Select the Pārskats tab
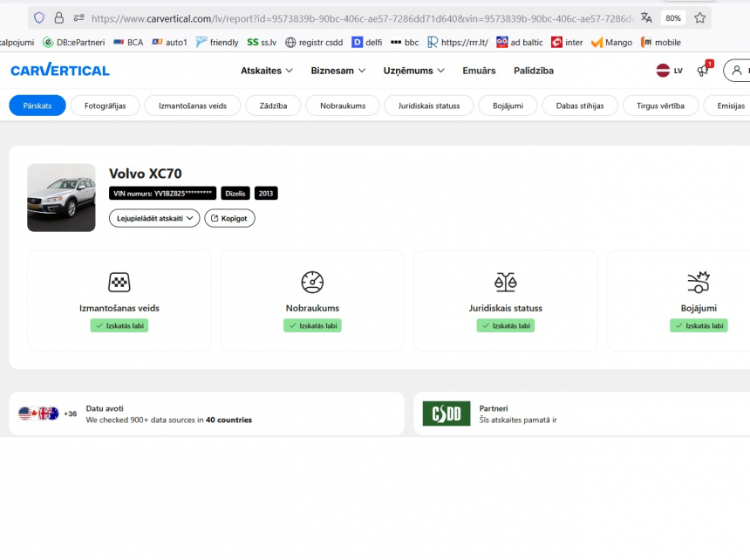The height and width of the screenshot is (560, 750). coord(37,106)
